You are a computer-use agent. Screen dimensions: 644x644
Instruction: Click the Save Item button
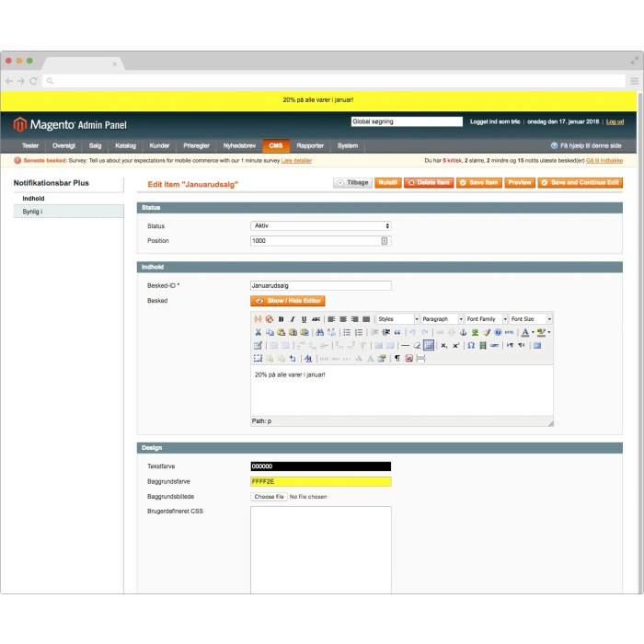pos(479,183)
